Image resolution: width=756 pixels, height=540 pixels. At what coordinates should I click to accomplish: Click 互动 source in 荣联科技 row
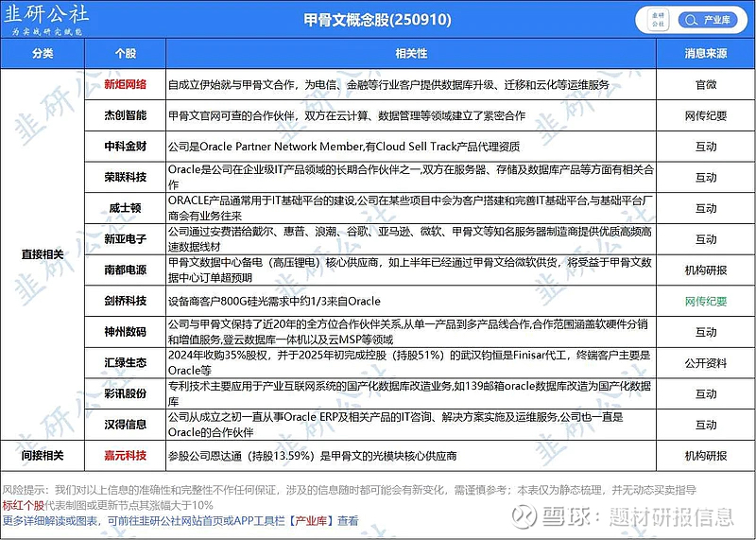[x=706, y=177]
